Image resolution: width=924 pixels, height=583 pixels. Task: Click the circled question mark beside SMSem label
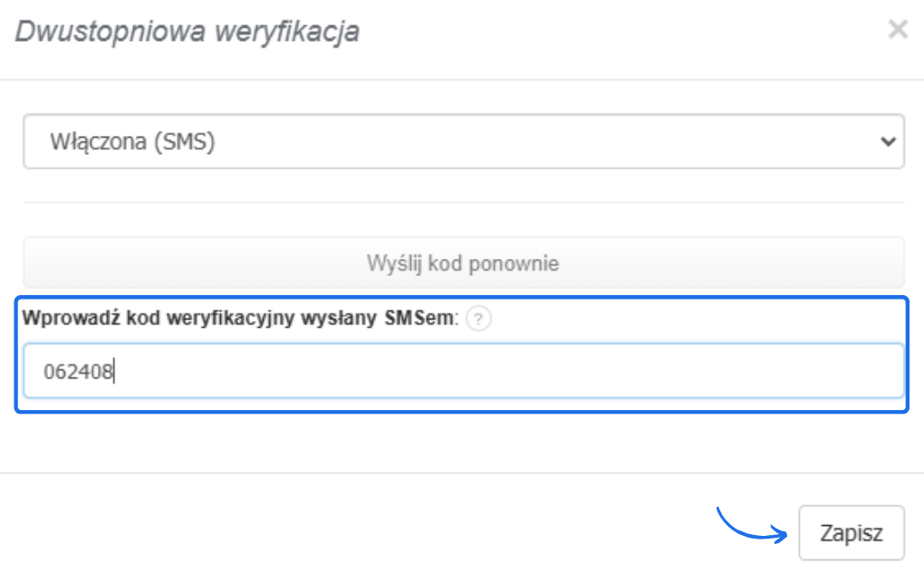pos(480,318)
